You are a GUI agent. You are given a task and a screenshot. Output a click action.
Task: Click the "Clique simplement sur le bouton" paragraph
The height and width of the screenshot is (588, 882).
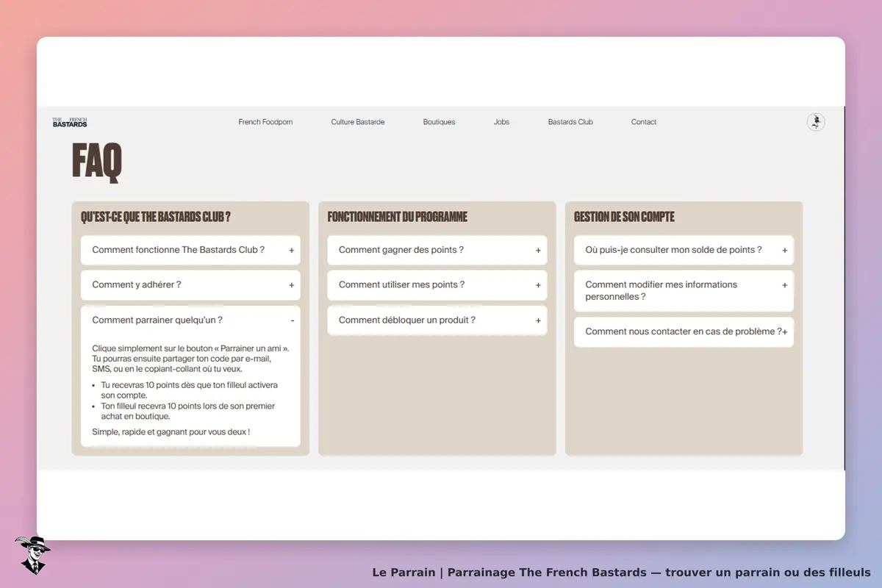[x=190, y=359]
